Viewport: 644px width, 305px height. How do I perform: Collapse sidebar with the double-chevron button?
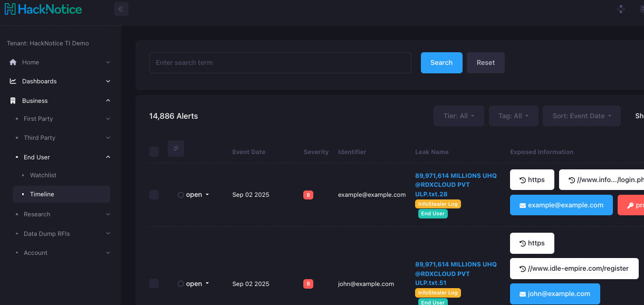(x=121, y=9)
